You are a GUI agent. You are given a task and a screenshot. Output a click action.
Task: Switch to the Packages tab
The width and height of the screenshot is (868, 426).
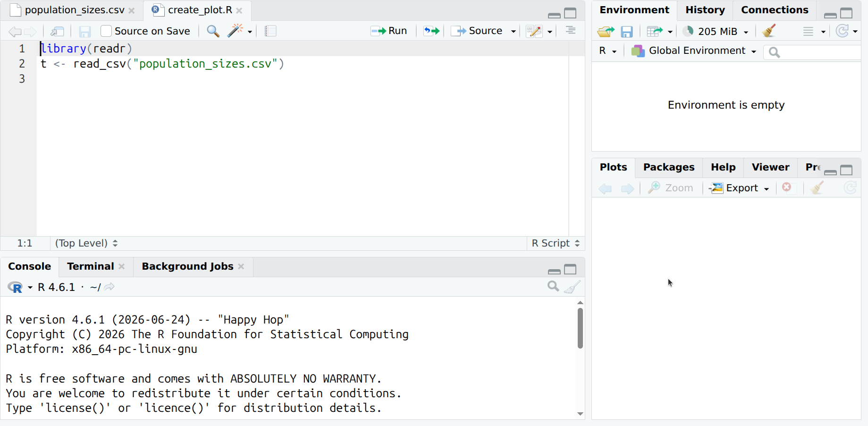coord(669,167)
